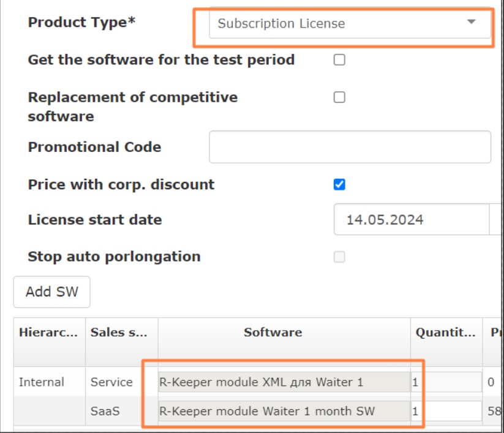Enable 'Get the software for the test period' checkbox
This screenshot has width=504, height=433.
(x=339, y=60)
